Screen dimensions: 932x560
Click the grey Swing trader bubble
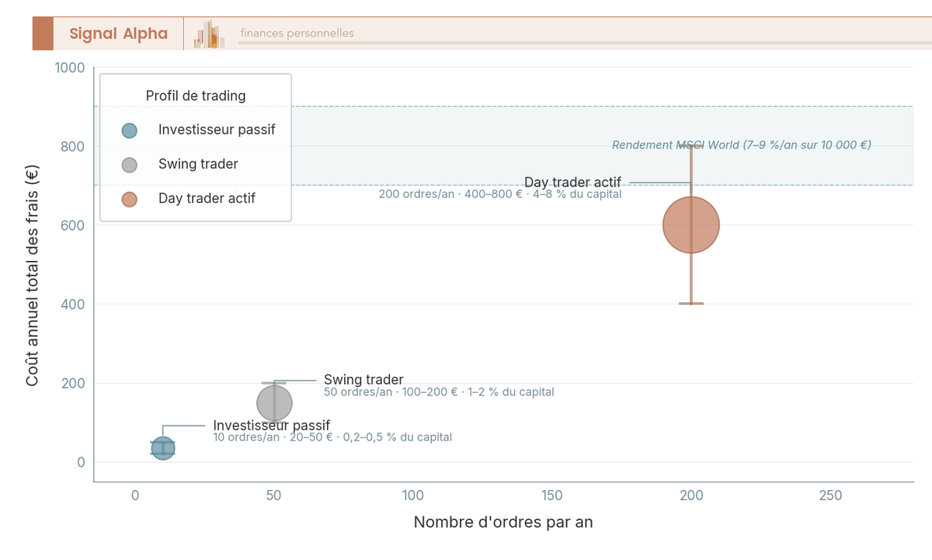pos(274,403)
